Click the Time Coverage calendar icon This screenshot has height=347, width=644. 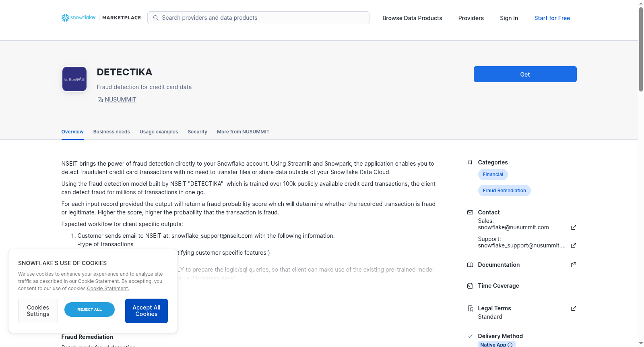tap(470, 286)
